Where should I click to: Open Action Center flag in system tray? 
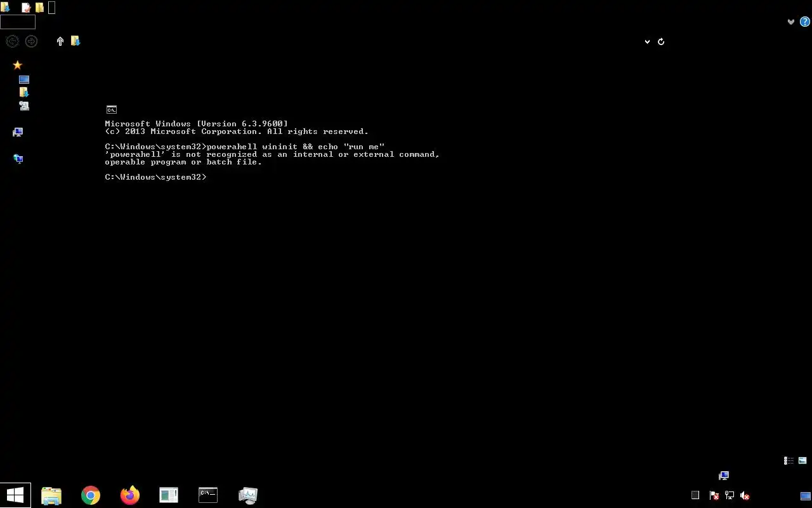click(714, 495)
